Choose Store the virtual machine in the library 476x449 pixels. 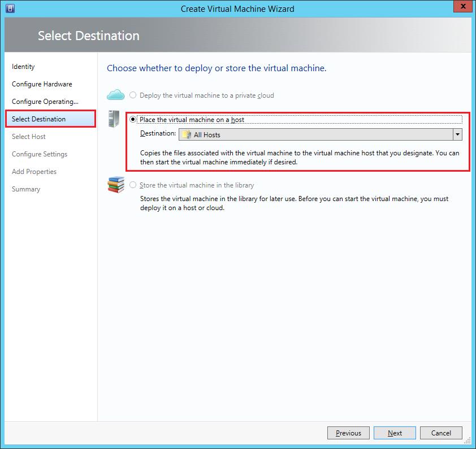(x=133, y=185)
